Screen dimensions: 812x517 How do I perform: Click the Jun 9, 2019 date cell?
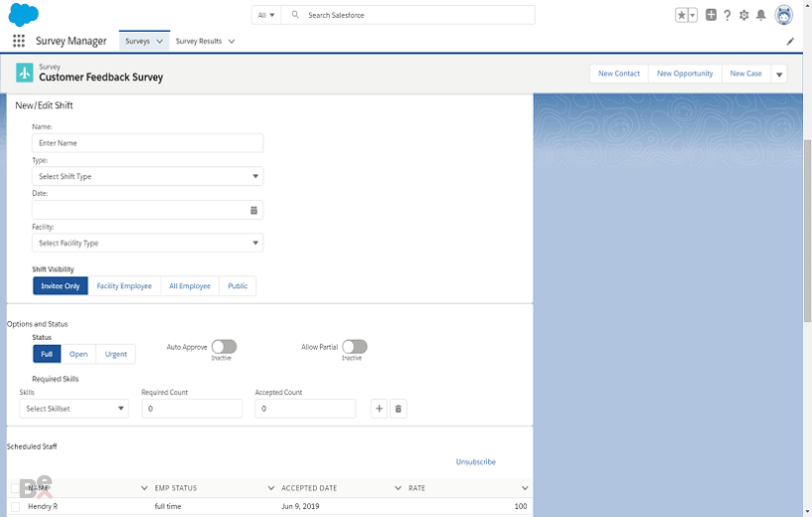[x=300, y=507]
